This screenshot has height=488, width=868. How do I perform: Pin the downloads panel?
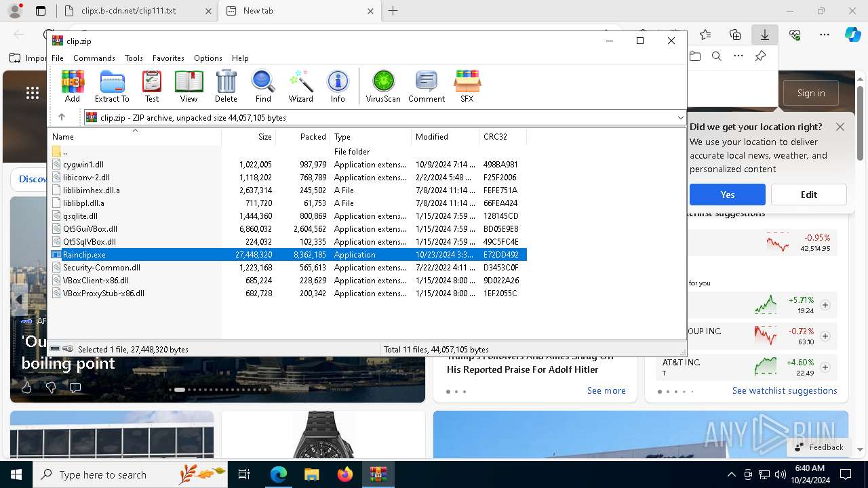tap(761, 56)
